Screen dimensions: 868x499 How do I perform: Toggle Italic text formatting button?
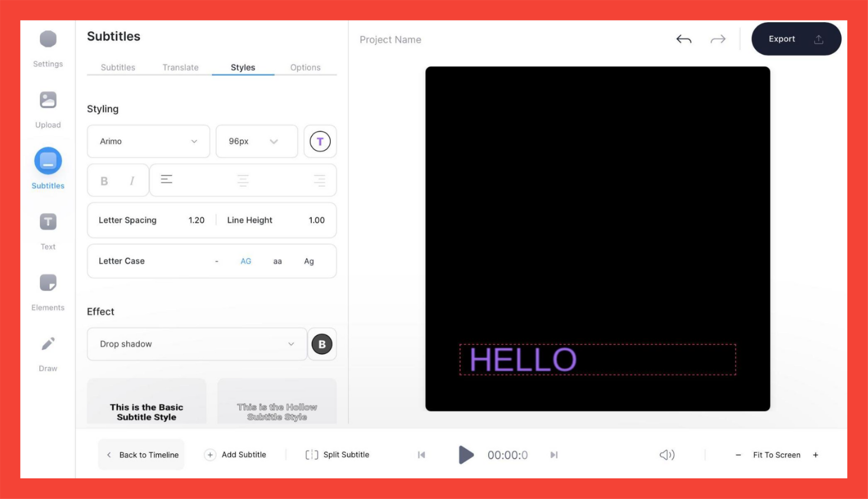(132, 180)
